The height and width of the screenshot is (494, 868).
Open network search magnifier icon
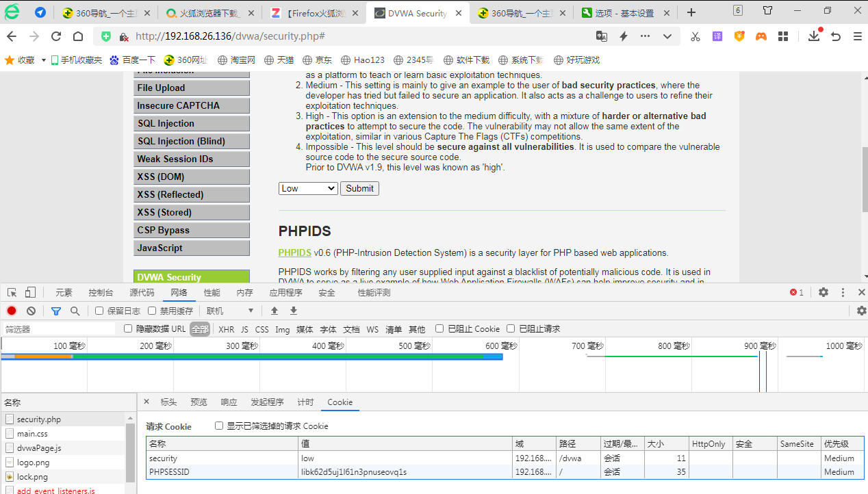point(75,311)
